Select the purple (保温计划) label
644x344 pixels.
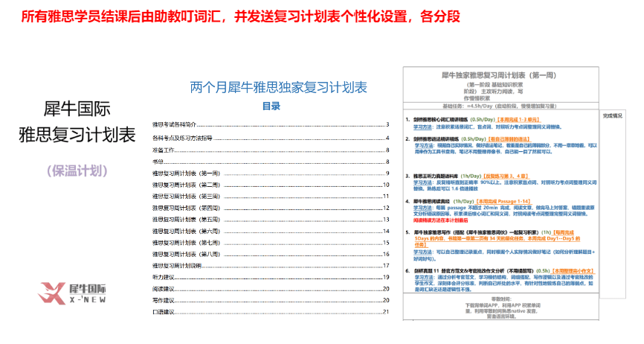pos(77,170)
